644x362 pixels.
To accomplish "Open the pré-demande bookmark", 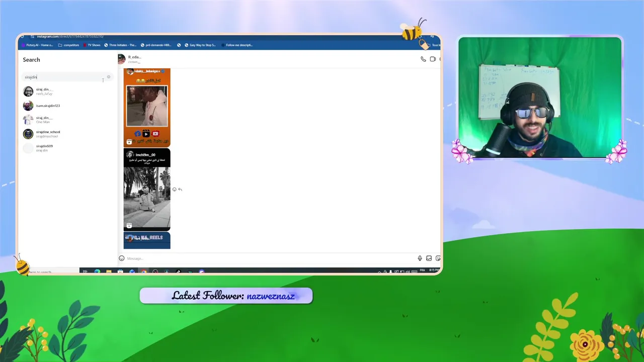I will coord(156,45).
